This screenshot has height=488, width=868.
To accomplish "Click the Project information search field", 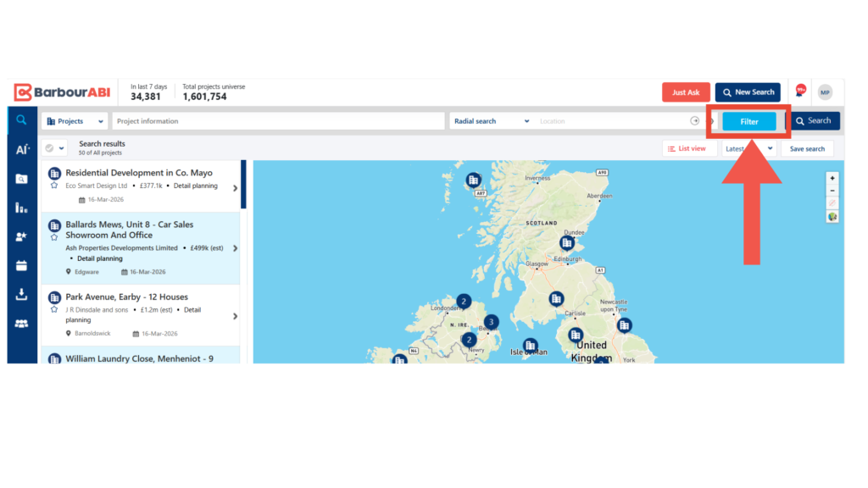I will [278, 121].
